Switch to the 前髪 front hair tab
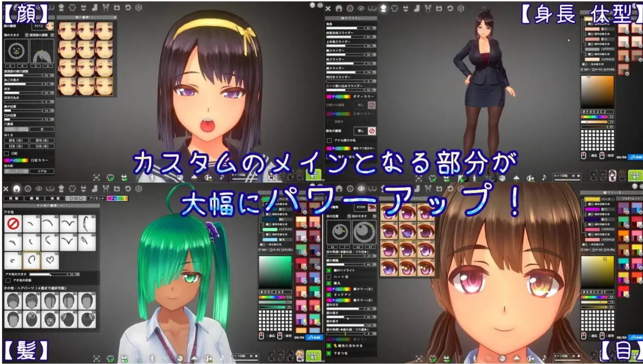This screenshot has width=643, height=364. 14,198
